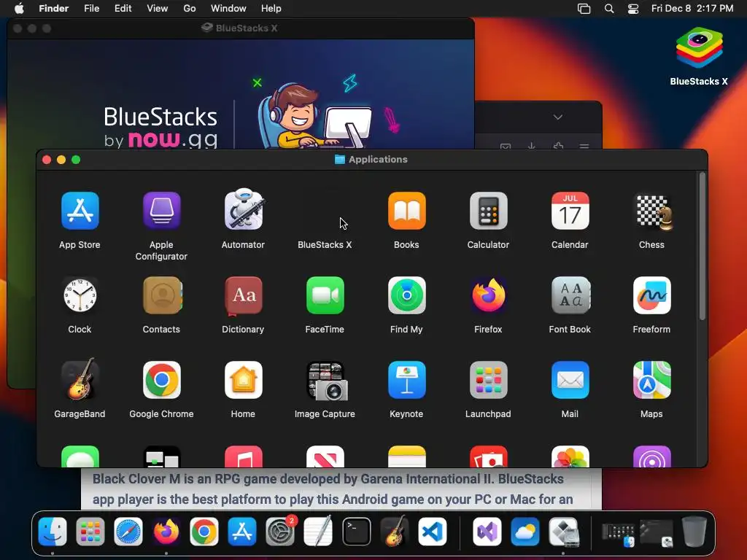This screenshot has width=747, height=560.
Task: Open the Edit menu
Action: click(123, 8)
